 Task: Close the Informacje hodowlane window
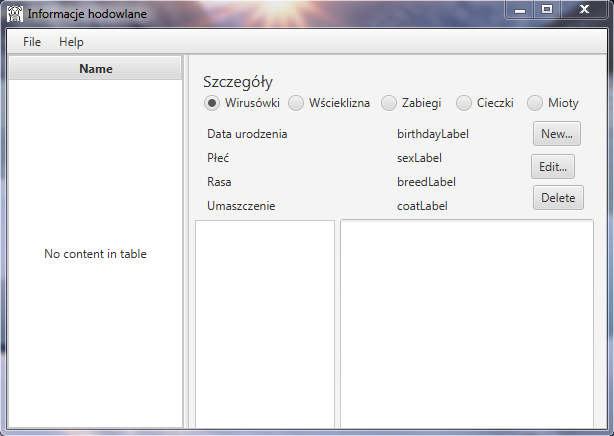584,9
